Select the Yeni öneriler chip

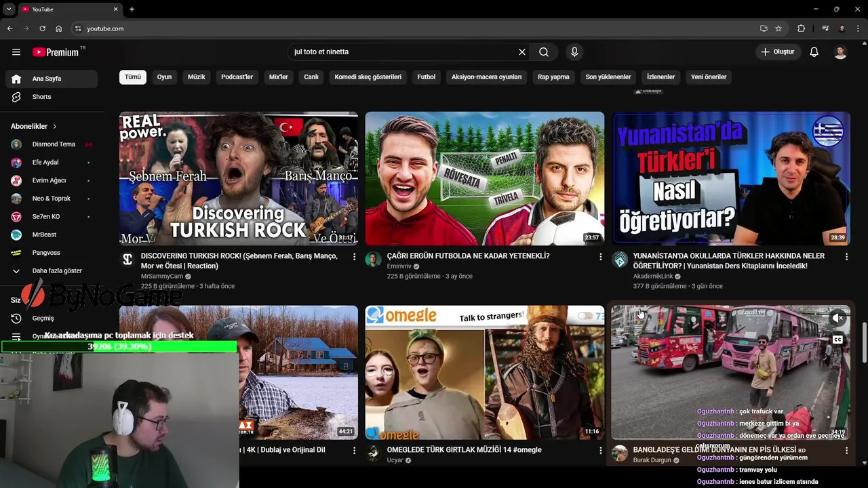coord(709,77)
